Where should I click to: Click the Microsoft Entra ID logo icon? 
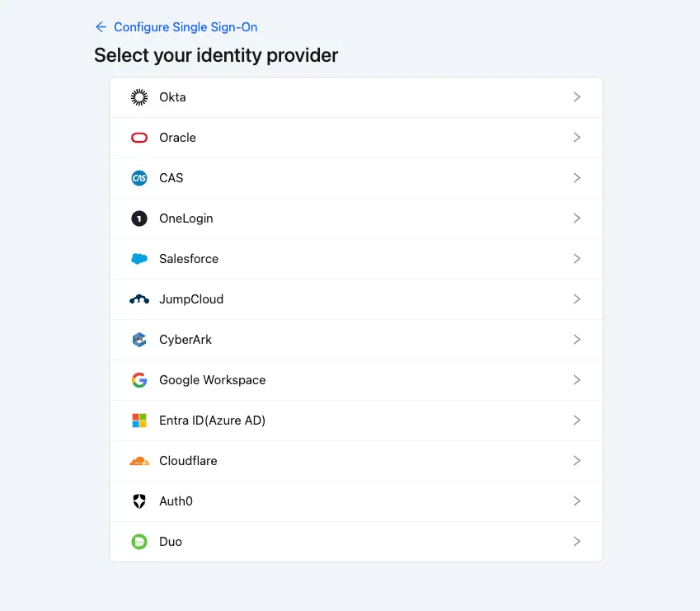click(x=139, y=421)
